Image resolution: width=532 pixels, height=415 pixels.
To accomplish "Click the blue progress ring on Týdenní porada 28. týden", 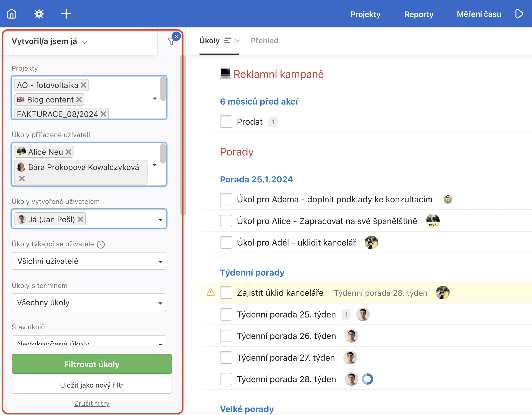I will (367, 379).
